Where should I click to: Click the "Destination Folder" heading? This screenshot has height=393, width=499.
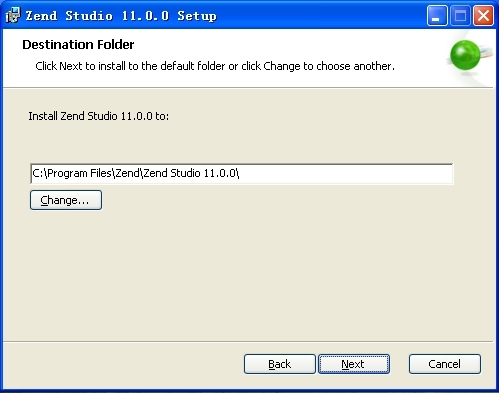coord(78,44)
